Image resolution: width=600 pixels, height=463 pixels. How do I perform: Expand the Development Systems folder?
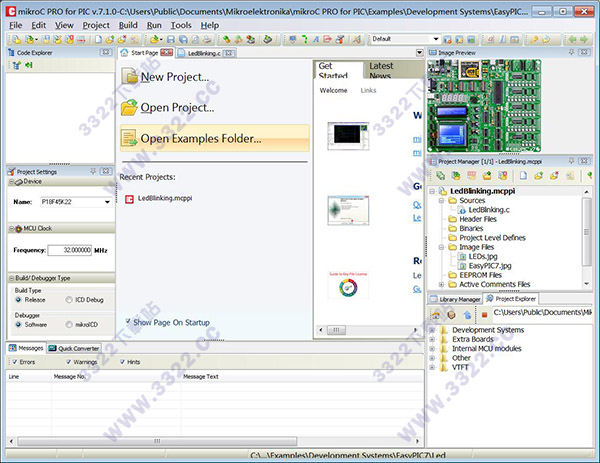(x=432, y=330)
